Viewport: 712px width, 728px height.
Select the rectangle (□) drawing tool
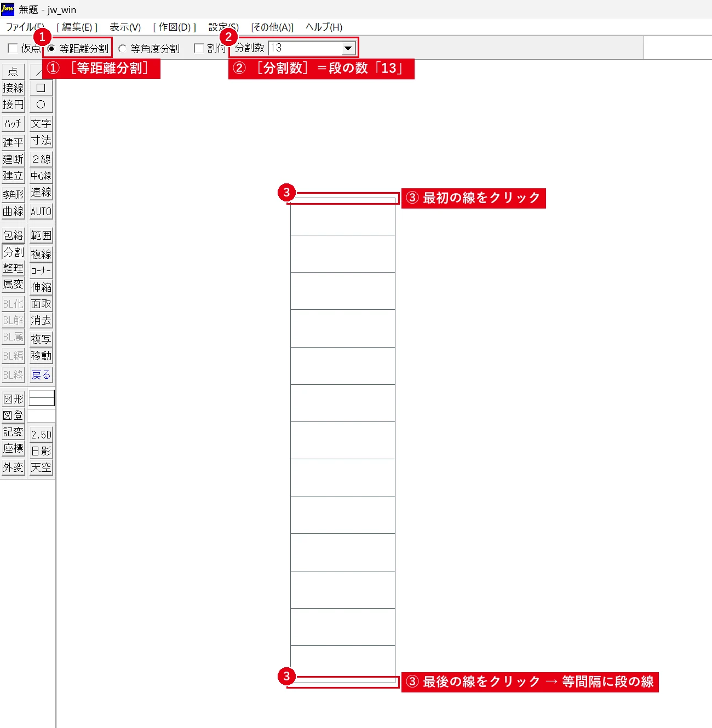pyautogui.click(x=41, y=88)
